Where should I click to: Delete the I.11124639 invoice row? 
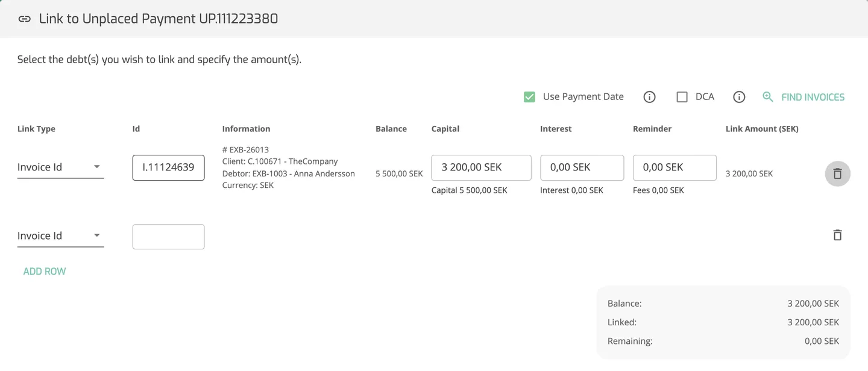(x=837, y=174)
